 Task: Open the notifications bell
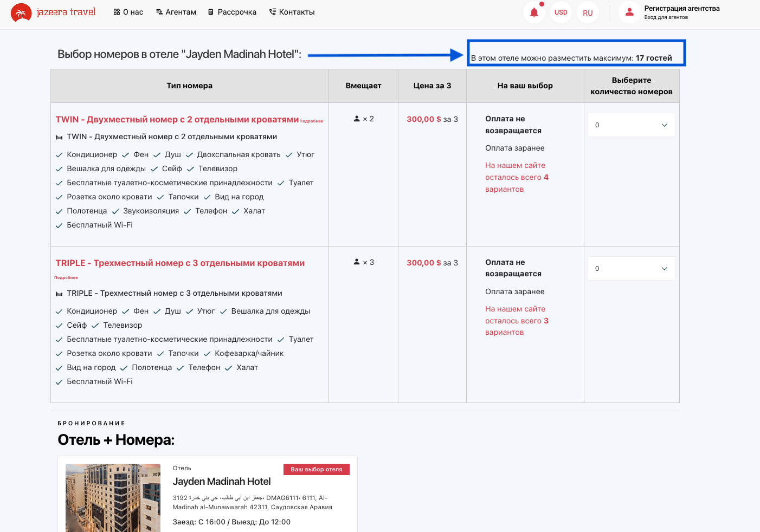[x=534, y=12]
